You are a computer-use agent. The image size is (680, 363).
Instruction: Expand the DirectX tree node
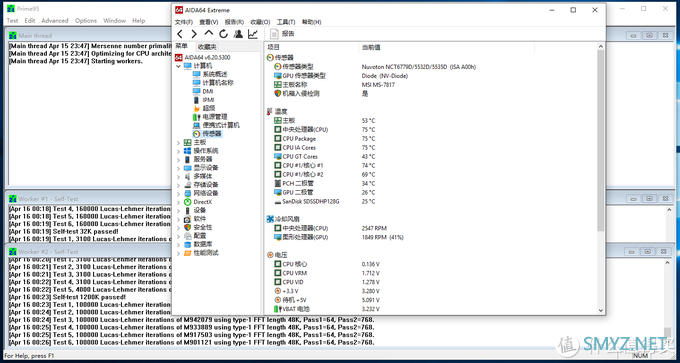pyautogui.click(x=178, y=202)
